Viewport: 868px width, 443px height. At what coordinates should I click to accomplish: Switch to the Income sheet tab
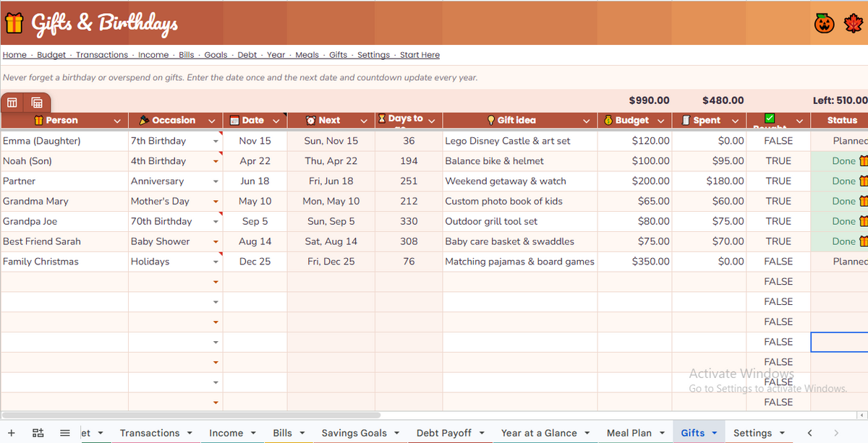point(226,433)
